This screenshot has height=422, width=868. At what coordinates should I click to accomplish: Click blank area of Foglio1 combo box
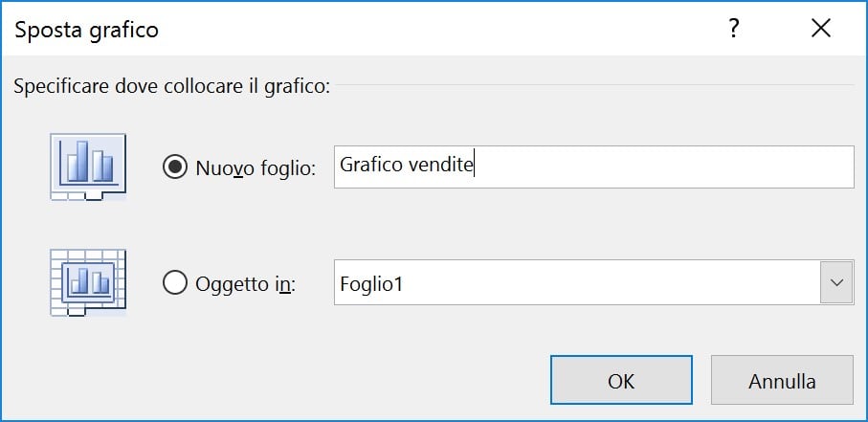(609, 282)
